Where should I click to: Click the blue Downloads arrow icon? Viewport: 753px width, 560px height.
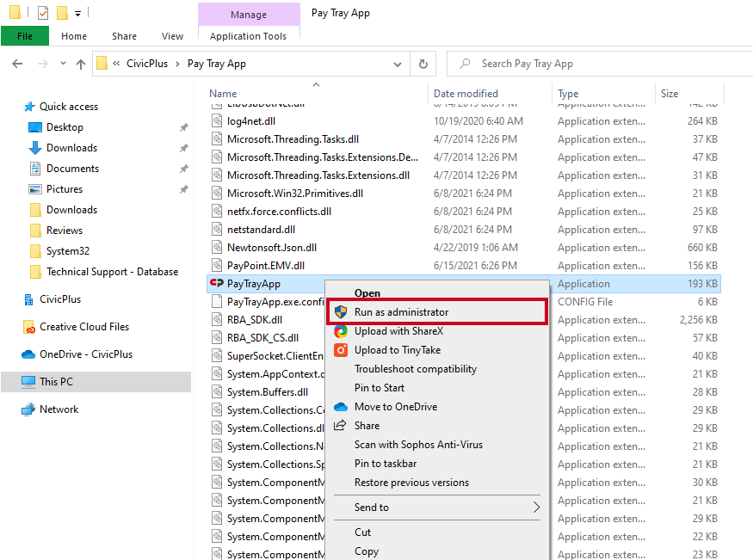35,148
